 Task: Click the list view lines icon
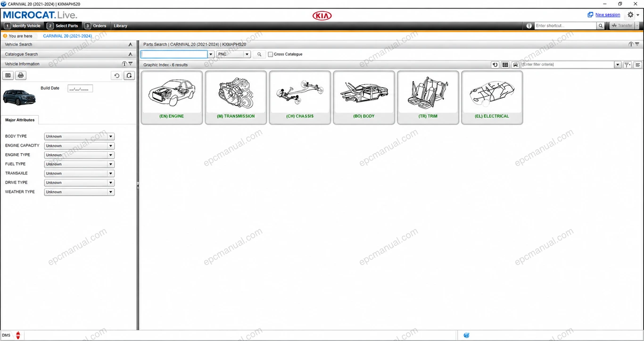[638, 65]
